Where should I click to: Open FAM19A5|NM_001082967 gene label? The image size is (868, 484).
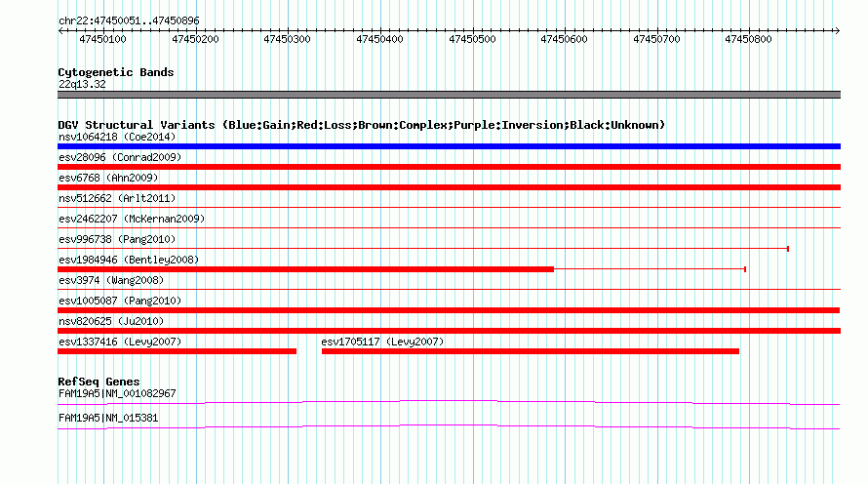[117, 393]
